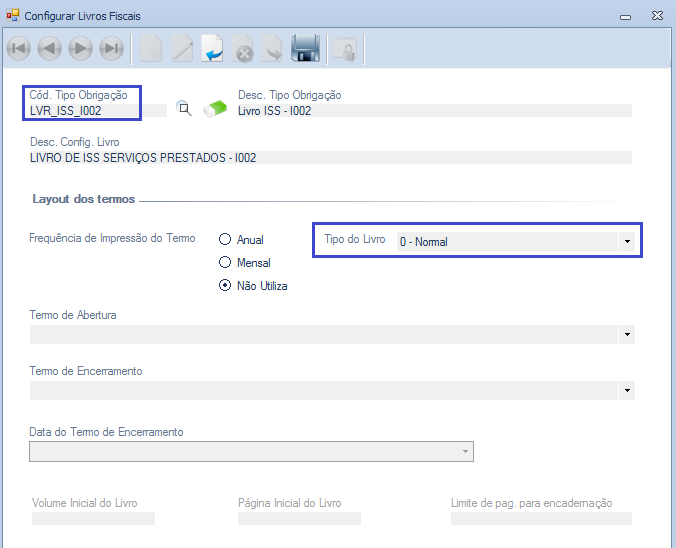Screen dimensions: 676x548
Task: Click the Página Inicial do Livro field
Action: [x=299, y=518]
